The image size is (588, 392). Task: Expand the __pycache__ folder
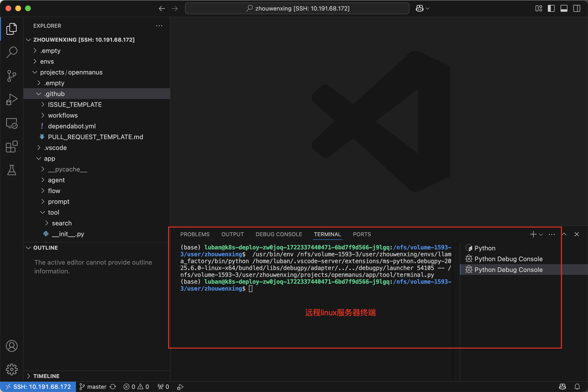(97, 169)
